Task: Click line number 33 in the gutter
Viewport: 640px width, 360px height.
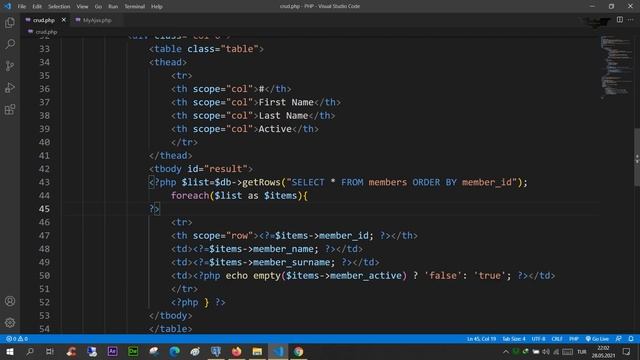Action: 44,49
